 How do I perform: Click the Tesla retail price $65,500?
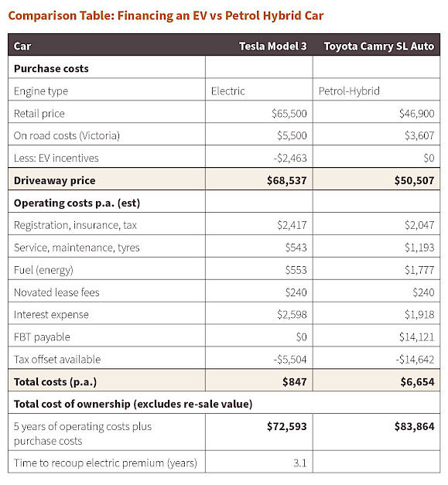coord(289,114)
